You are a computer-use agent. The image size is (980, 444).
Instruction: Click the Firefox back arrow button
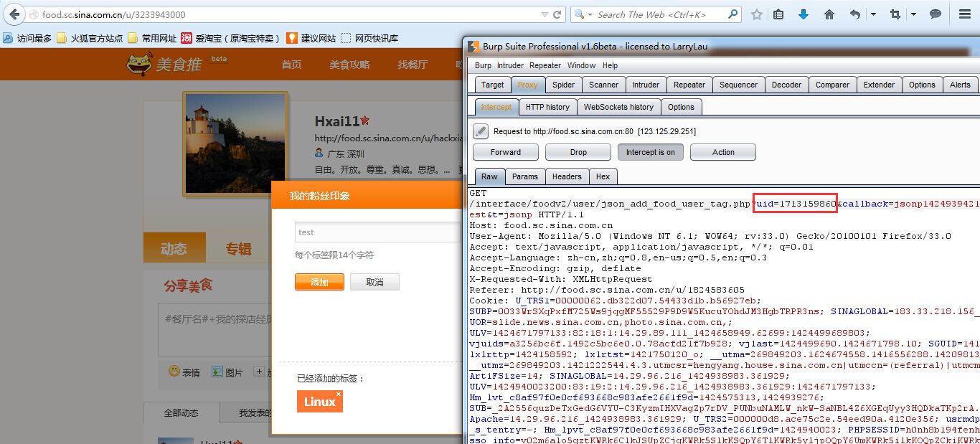14,14
